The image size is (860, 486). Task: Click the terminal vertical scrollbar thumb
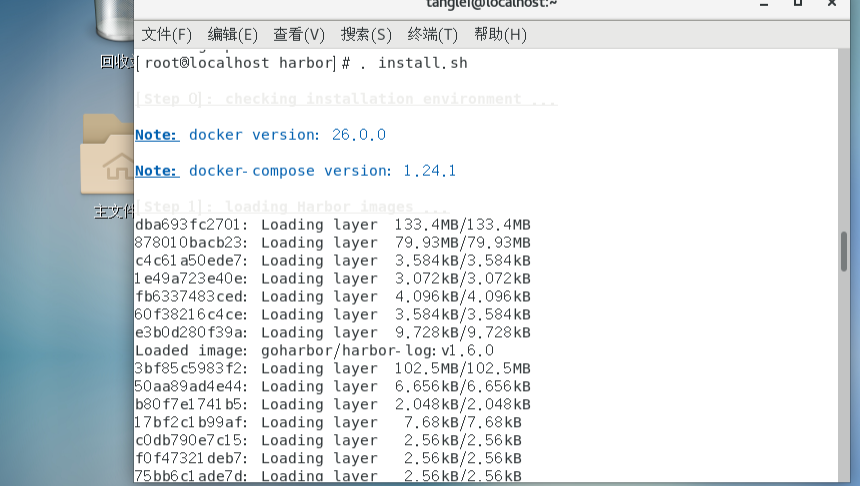point(844,252)
